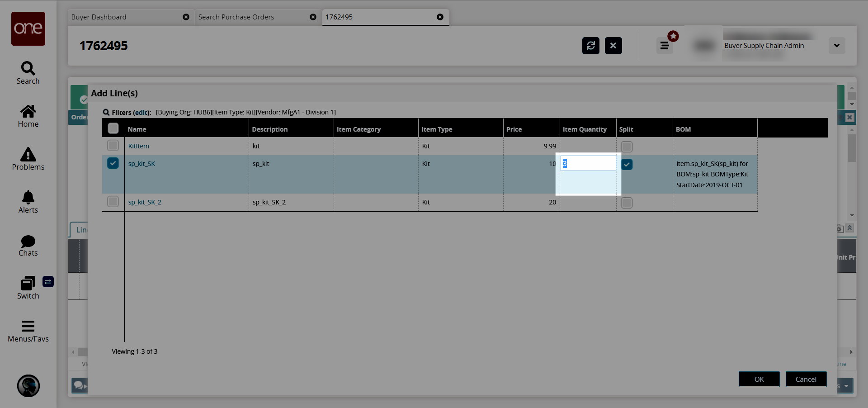Close the Search Purchase Orders tab
The width and height of the screenshot is (868, 408).
tap(313, 17)
